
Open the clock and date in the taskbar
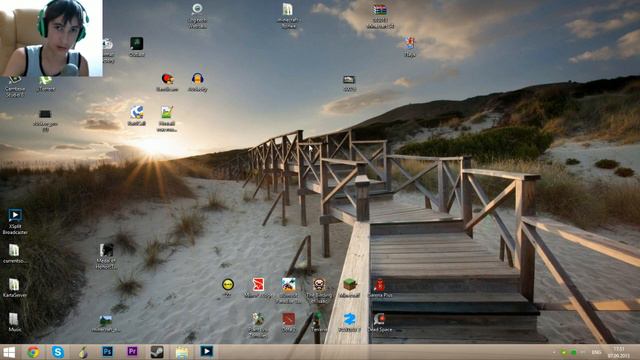(619, 352)
